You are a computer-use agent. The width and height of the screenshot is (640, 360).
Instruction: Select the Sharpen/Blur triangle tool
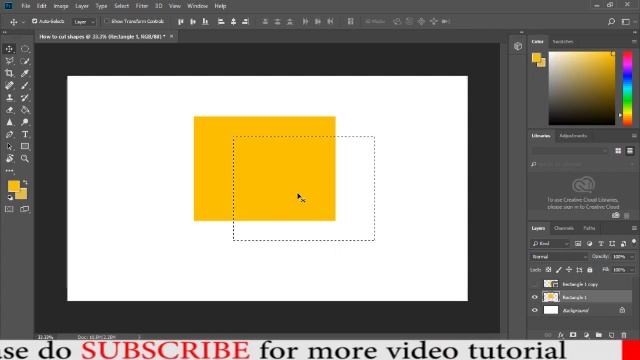9,122
